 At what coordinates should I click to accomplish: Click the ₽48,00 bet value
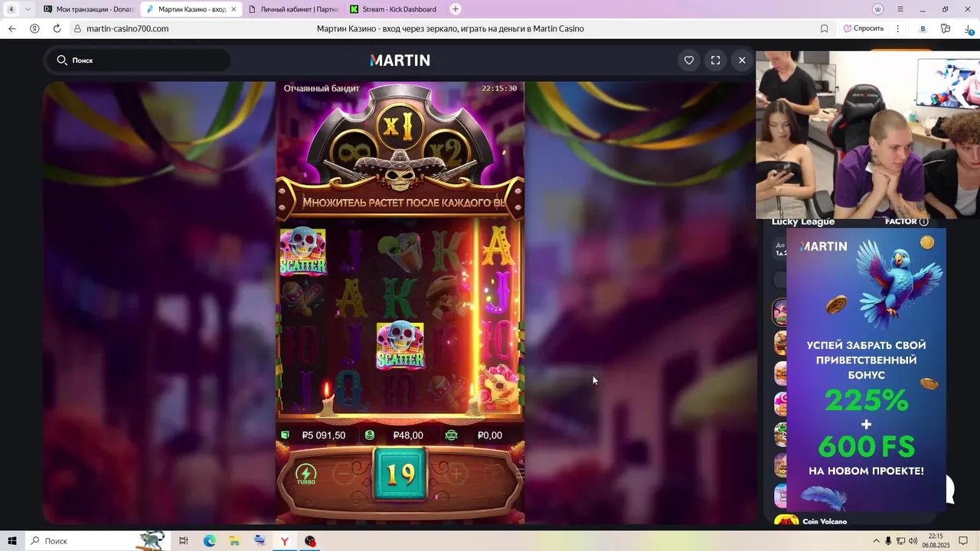(x=408, y=435)
